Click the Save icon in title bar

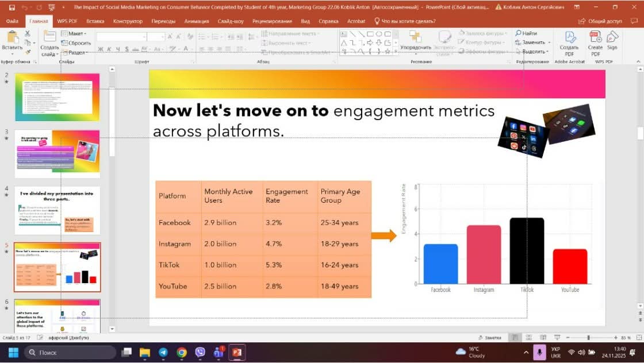[x=11, y=7]
